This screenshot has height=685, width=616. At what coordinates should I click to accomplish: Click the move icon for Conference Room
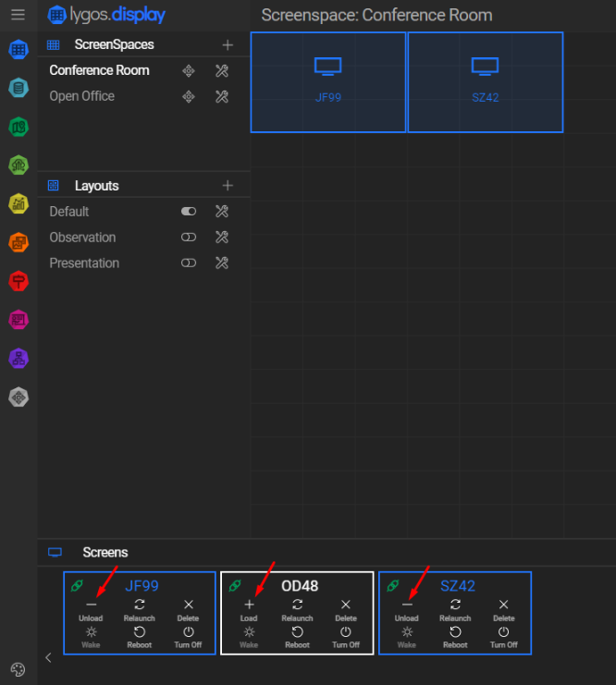pos(189,71)
